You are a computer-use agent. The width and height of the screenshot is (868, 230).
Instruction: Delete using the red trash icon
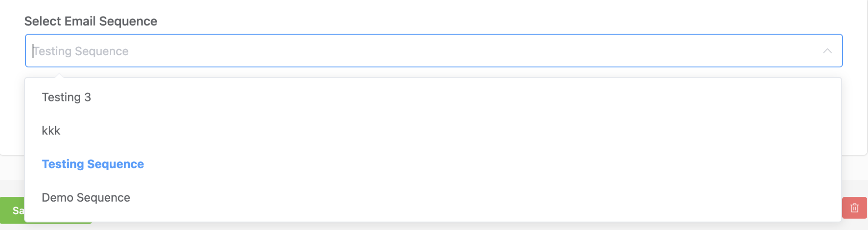coord(854,208)
